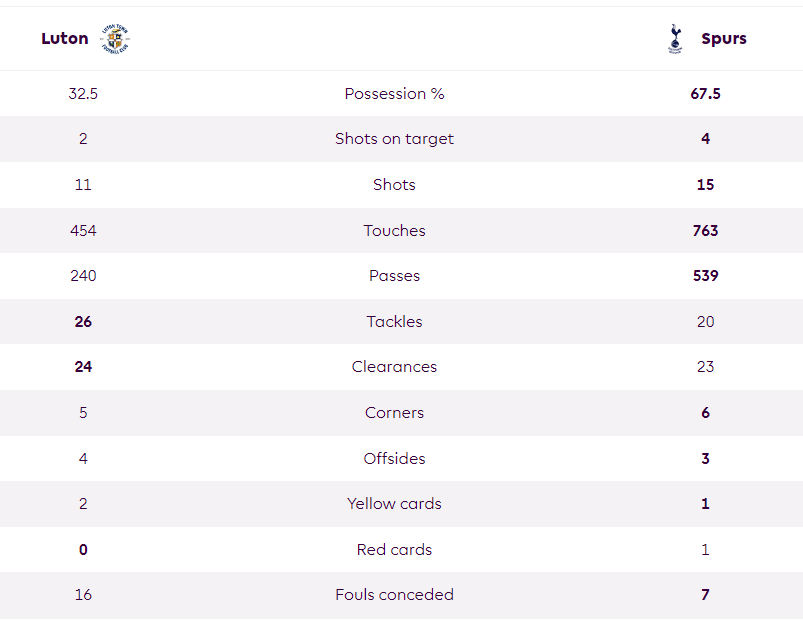Click the Tottenham Hotspur cockerel crest
The height and width of the screenshot is (622, 803).
675,38
